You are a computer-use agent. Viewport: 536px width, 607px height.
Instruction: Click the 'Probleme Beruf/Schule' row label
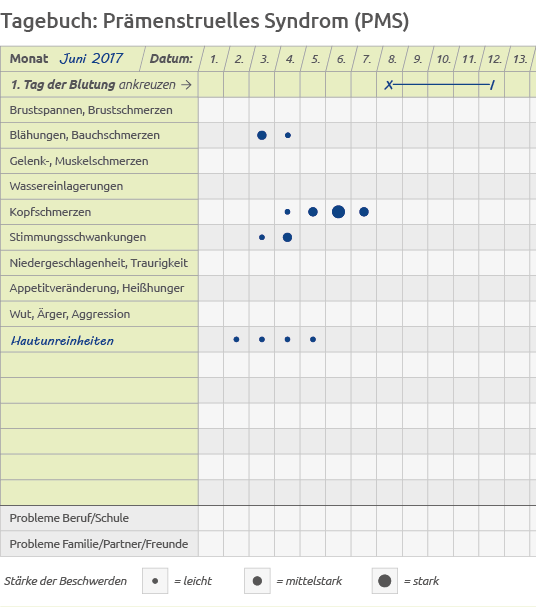pos(69,518)
